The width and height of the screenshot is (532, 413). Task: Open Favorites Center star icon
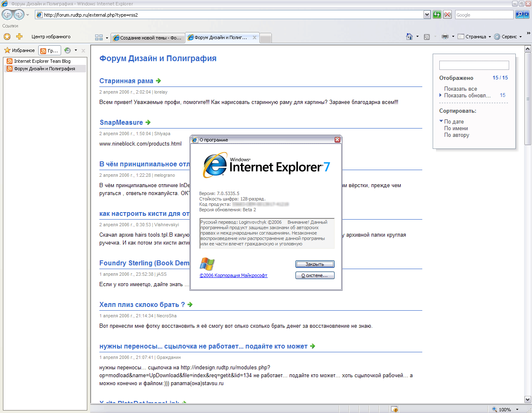click(7, 37)
